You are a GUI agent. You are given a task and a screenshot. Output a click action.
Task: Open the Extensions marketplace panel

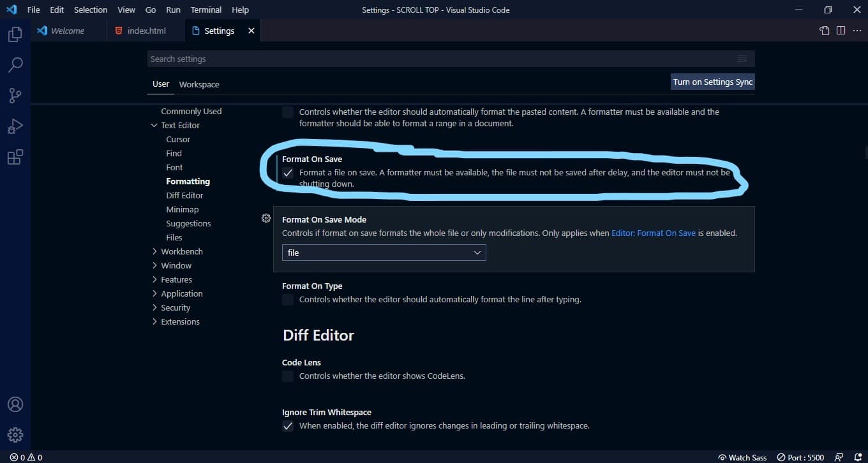tap(14, 156)
